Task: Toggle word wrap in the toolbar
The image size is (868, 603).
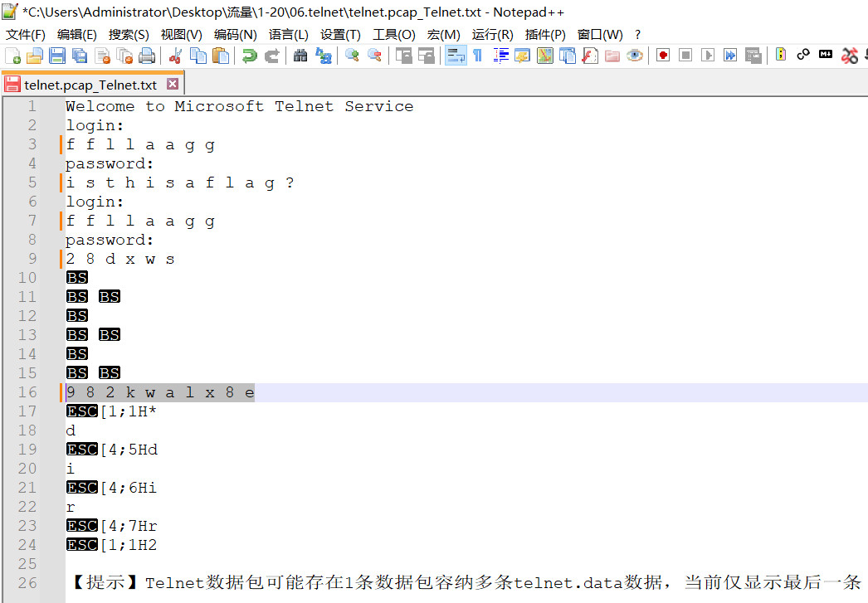Action: [456, 56]
